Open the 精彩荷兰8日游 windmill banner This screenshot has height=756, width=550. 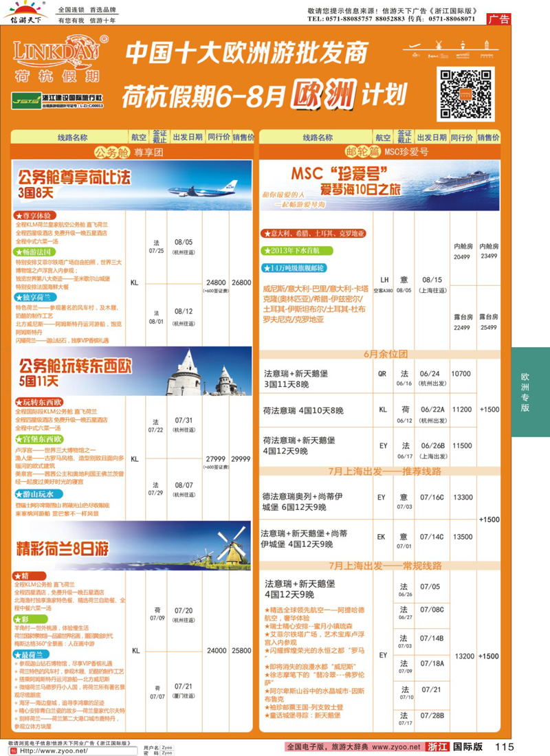(132, 545)
